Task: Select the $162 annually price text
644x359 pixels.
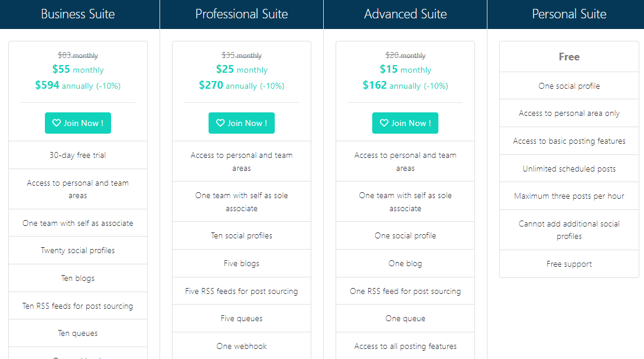Action: pyautogui.click(x=405, y=85)
